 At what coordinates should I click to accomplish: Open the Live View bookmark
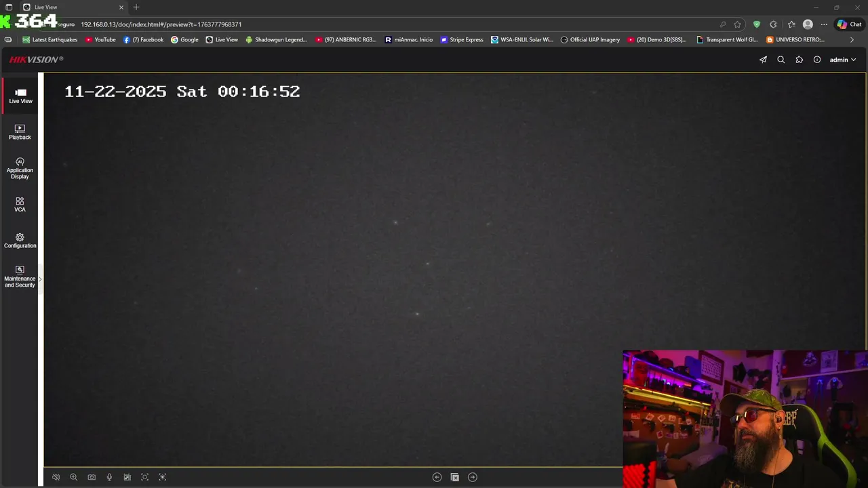222,40
